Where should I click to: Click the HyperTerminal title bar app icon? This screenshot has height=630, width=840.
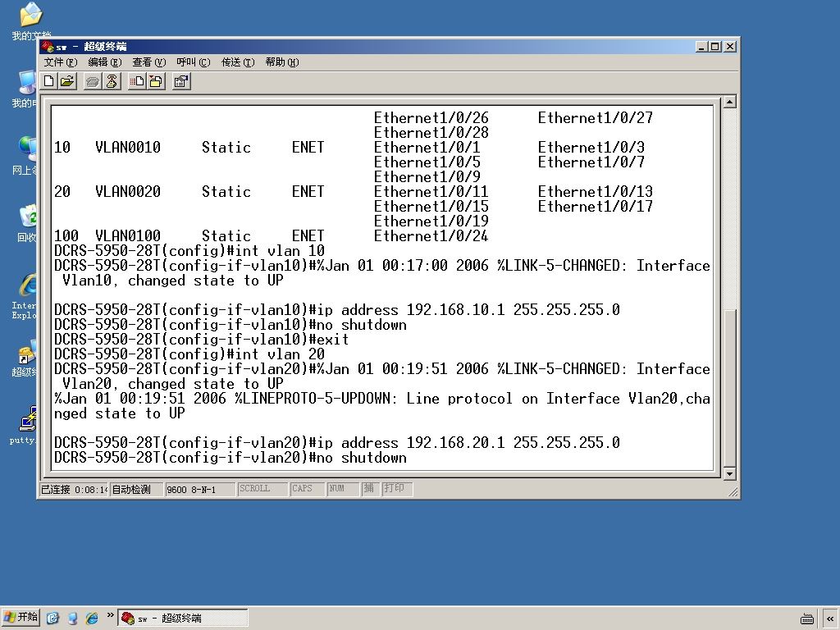(x=48, y=47)
